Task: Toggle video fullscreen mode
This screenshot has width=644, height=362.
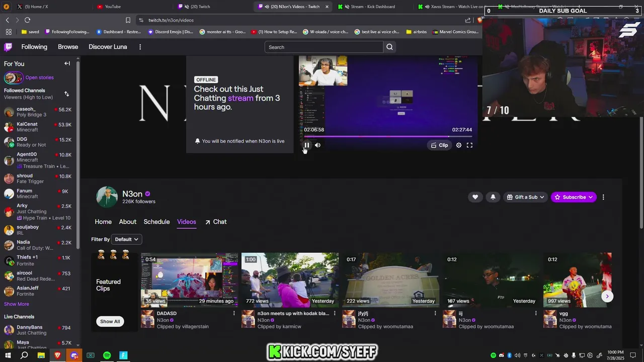Action: click(x=469, y=145)
